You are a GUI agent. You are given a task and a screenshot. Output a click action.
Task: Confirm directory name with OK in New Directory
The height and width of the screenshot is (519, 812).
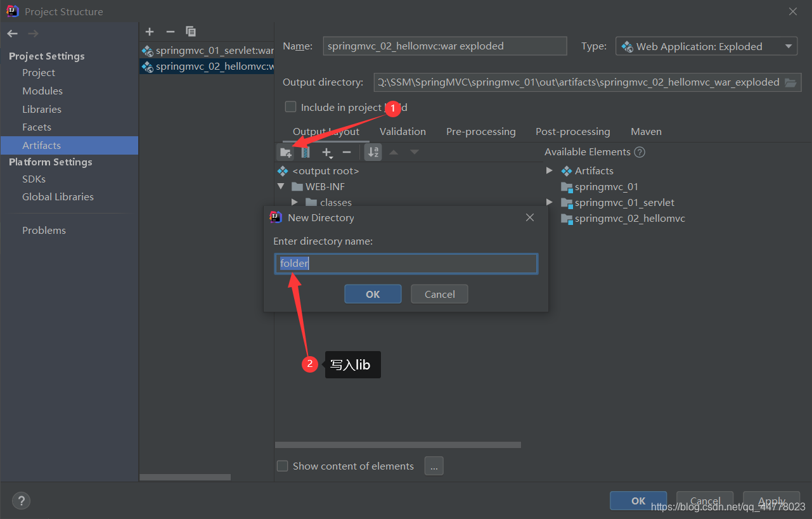pyautogui.click(x=373, y=294)
